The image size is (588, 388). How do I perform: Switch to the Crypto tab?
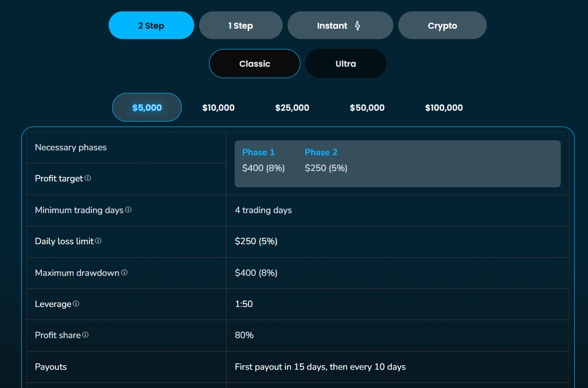[x=443, y=26]
